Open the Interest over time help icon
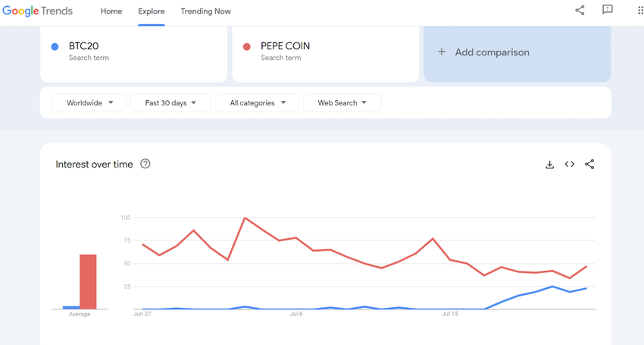Image resolution: width=644 pixels, height=345 pixels. (x=145, y=164)
